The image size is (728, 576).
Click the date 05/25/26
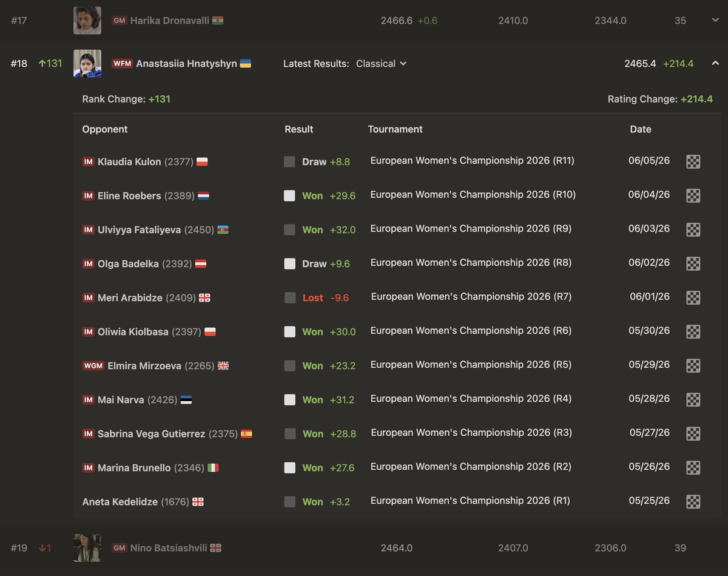(649, 501)
